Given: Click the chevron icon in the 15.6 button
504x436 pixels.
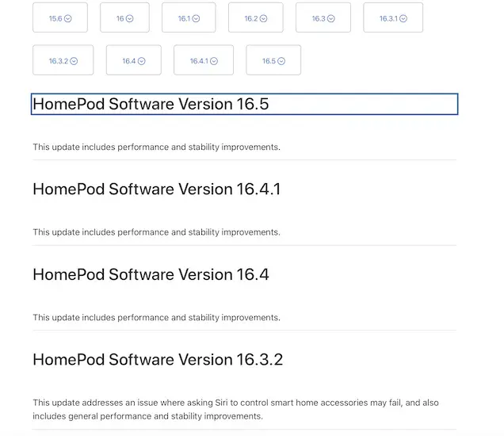Looking at the screenshot, I should 67,18.
